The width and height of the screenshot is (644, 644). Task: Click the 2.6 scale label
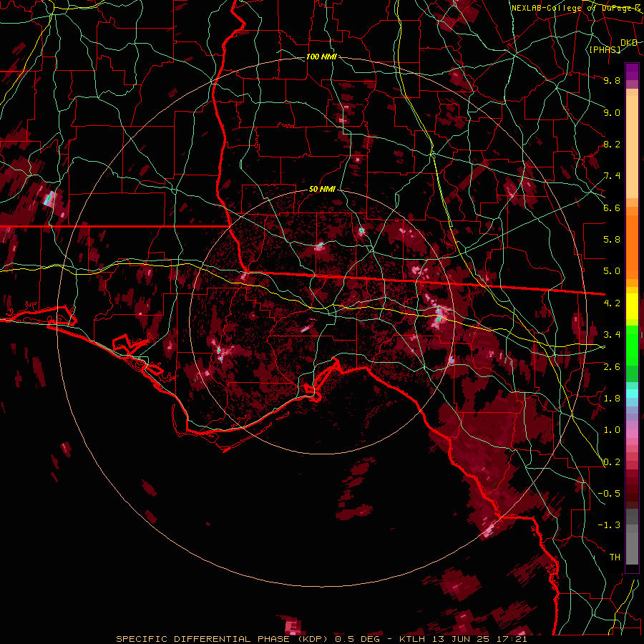(x=612, y=367)
